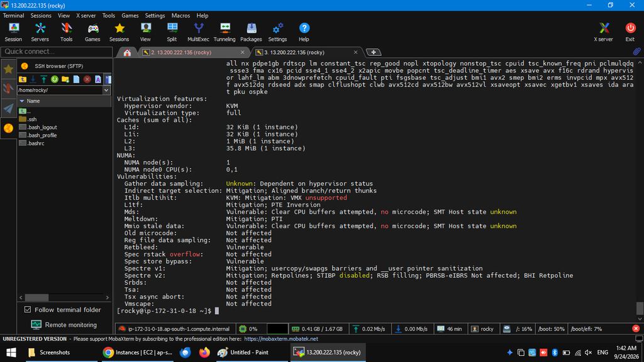The width and height of the screenshot is (644, 362).
Task: Click the Tunneling toolbar icon
Action: pyautogui.click(x=225, y=32)
